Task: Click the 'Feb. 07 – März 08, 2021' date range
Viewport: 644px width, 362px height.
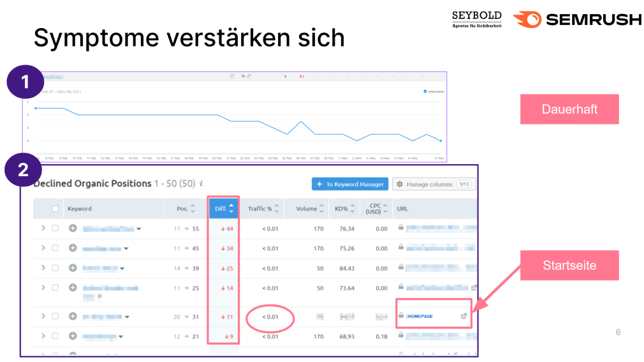Action: pyautogui.click(x=61, y=92)
